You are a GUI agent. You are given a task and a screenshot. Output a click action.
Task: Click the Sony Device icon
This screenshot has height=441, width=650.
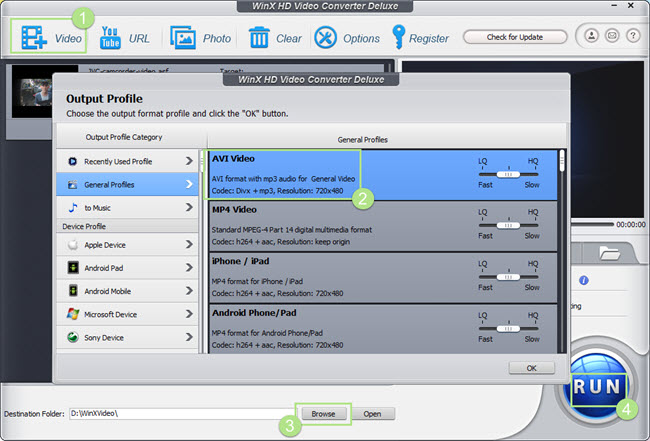(x=73, y=337)
